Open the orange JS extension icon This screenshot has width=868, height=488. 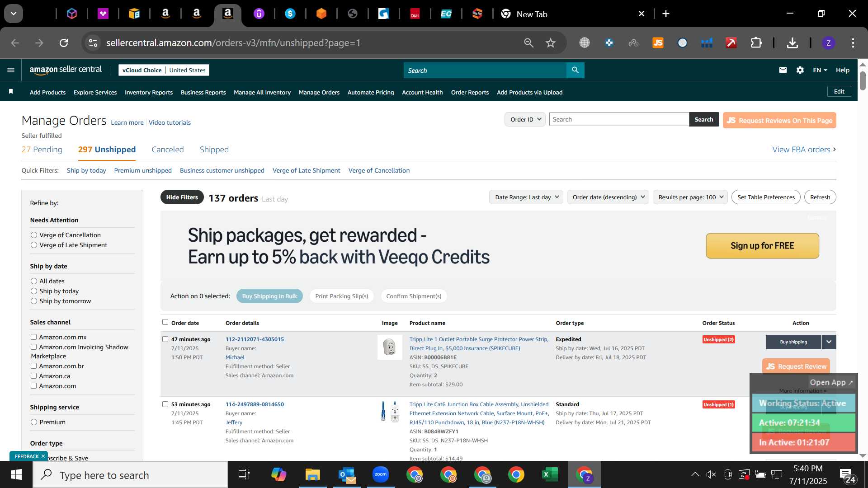click(658, 43)
